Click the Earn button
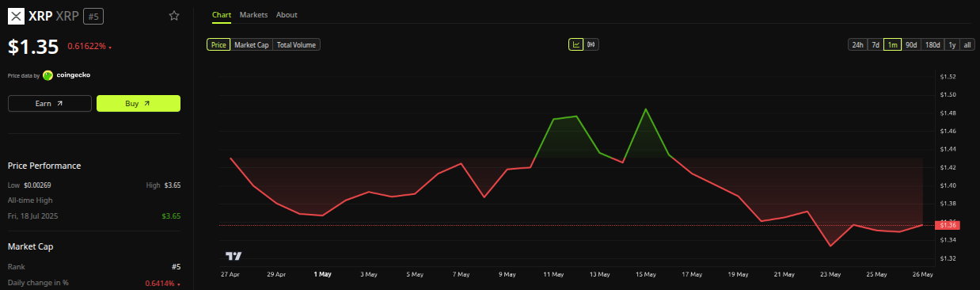Screen dimensions: 980x290 pyautogui.click(x=49, y=103)
